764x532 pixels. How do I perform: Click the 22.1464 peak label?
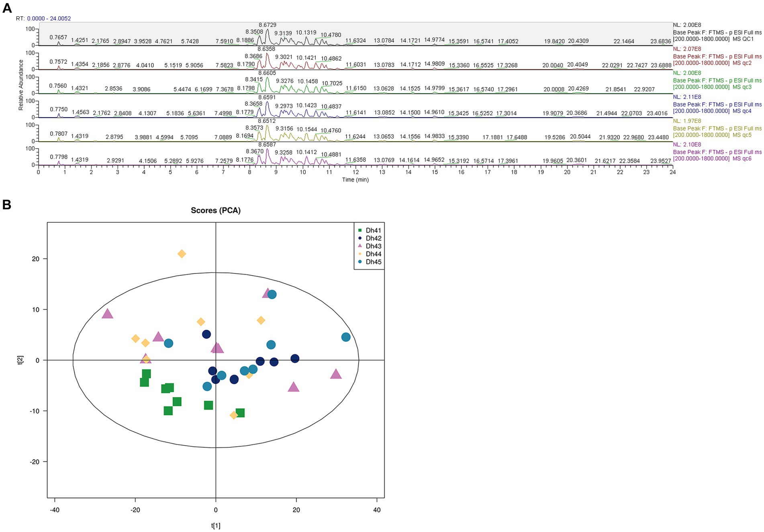pyautogui.click(x=624, y=41)
